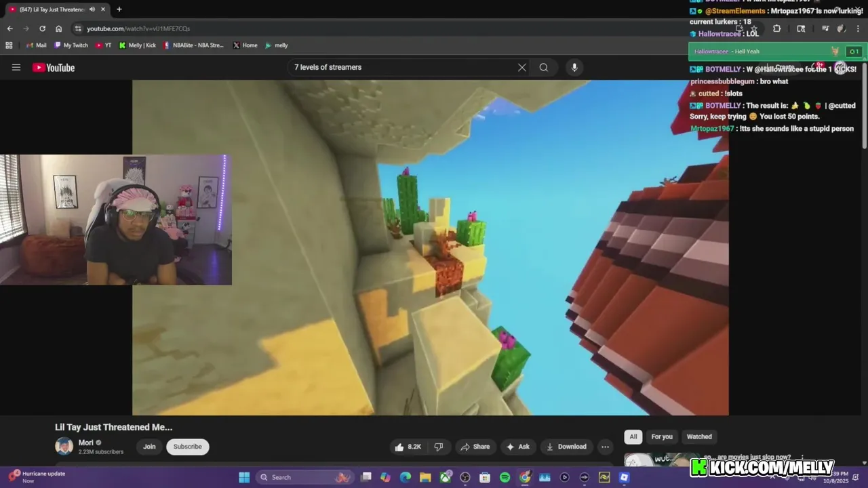Open more actions ellipsis menu
This screenshot has width=868, height=488.
(605, 447)
